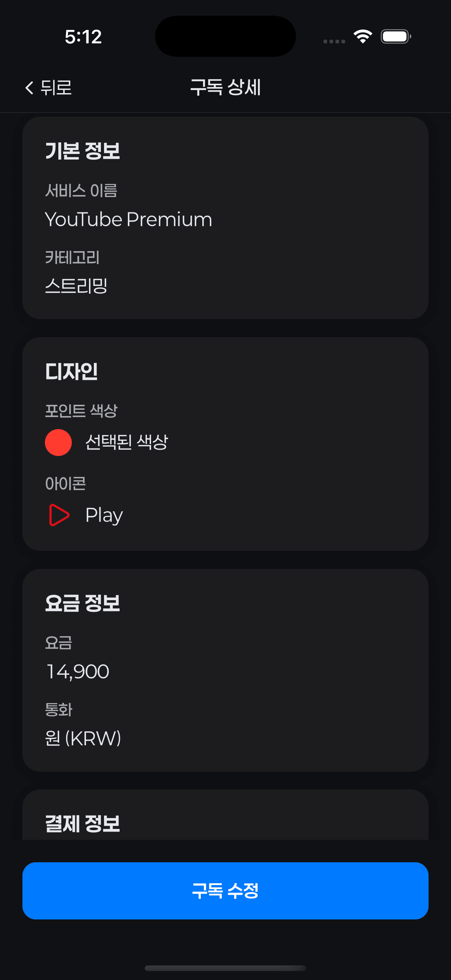
Task: Tap the 선택된 색상 label
Action: tap(127, 442)
